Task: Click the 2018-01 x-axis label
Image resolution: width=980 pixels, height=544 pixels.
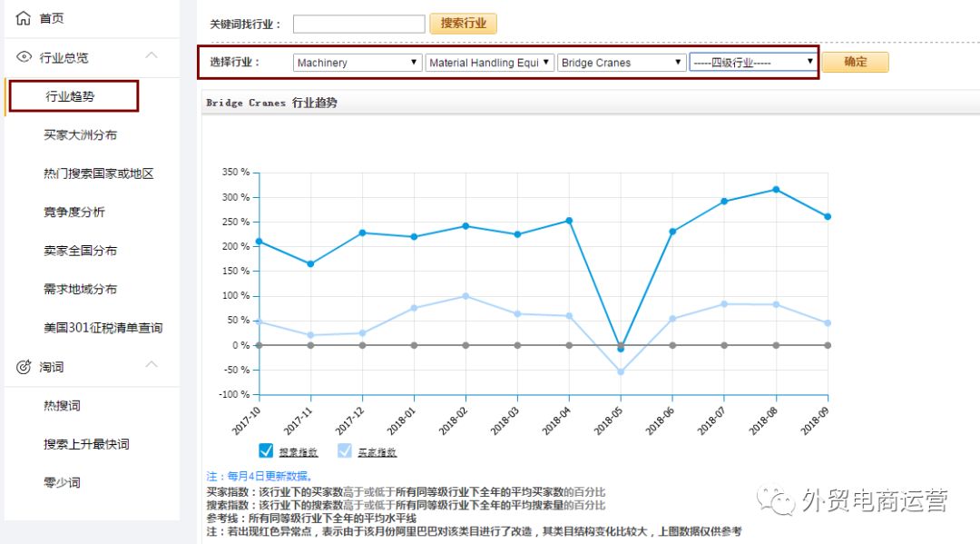Action: click(x=401, y=420)
